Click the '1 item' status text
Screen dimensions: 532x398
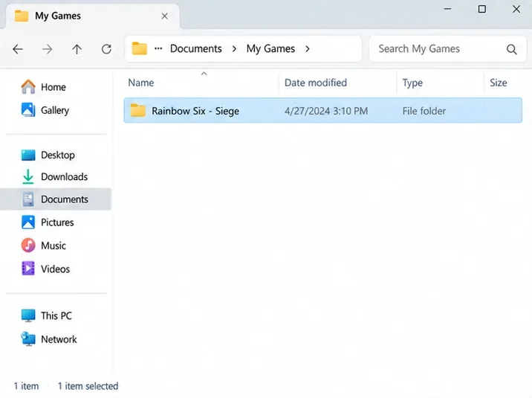click(x=26, y=386)
